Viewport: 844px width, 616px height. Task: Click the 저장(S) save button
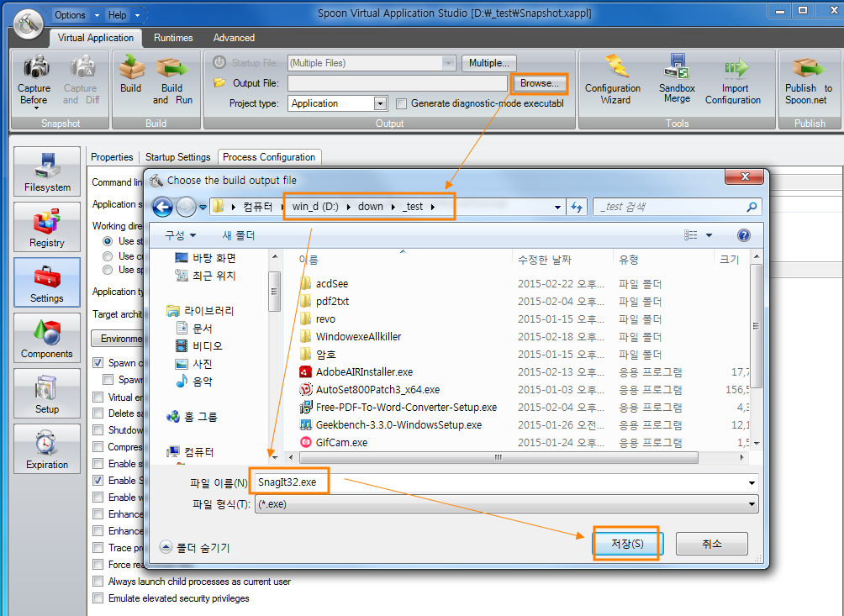click(x=626, y=544)
